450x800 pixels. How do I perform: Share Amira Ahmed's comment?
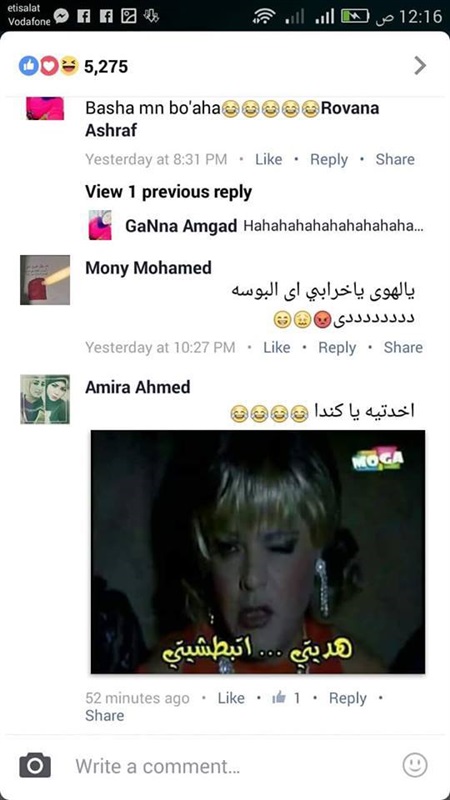pos(104,715)
